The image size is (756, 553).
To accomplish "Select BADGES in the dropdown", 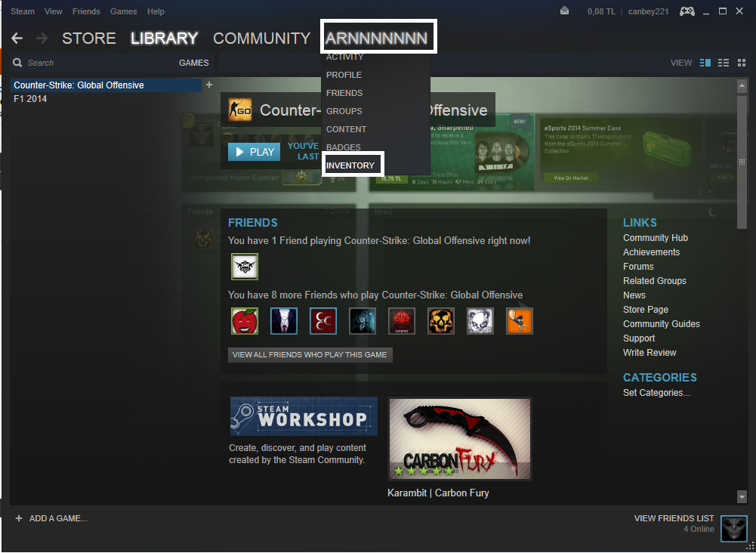I will [344, 147].
